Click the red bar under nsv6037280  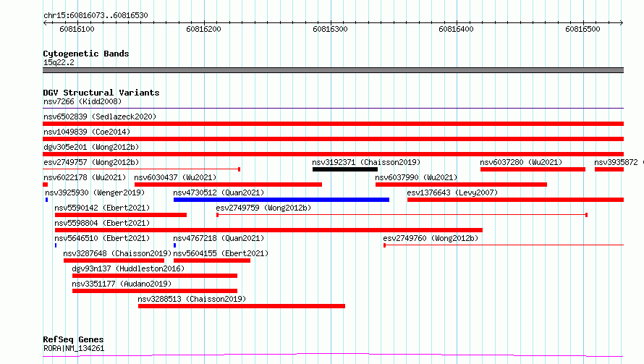coord(533,169)
